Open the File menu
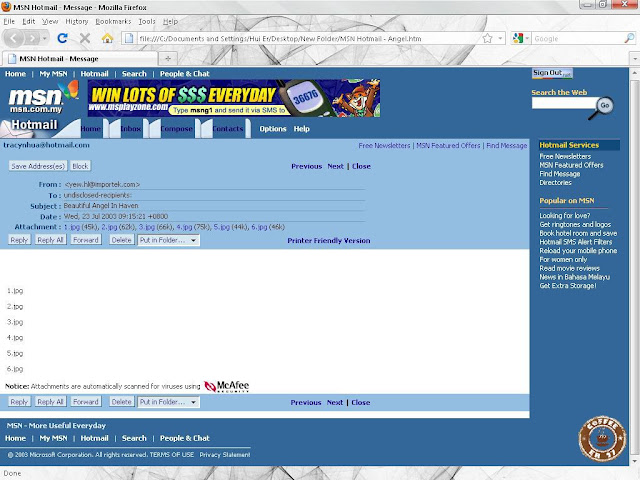This screenshot has width=640, height=480. 9,21
